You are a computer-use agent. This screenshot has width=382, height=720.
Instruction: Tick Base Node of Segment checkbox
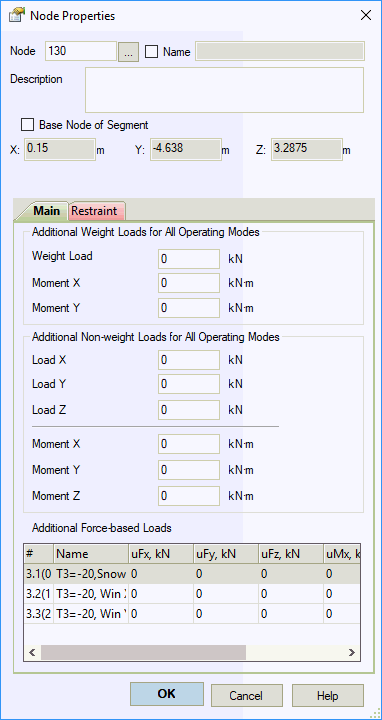(x=28, y=124)
